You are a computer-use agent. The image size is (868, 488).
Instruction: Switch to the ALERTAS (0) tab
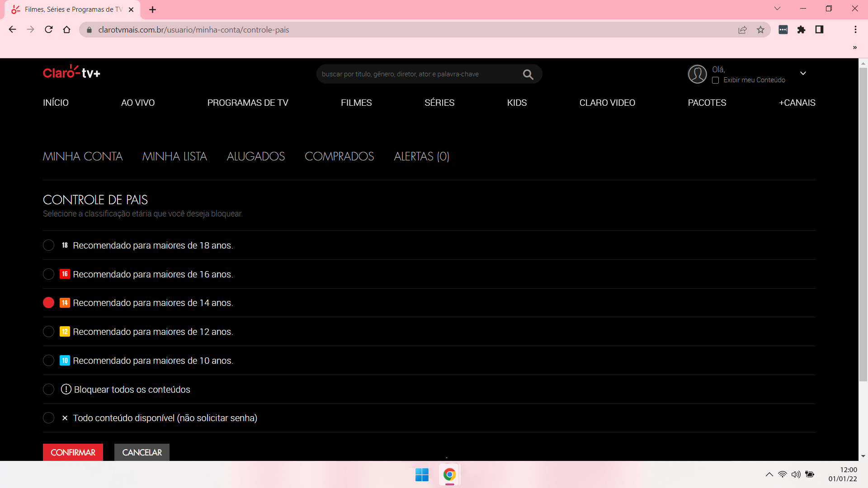click(422, 156)
